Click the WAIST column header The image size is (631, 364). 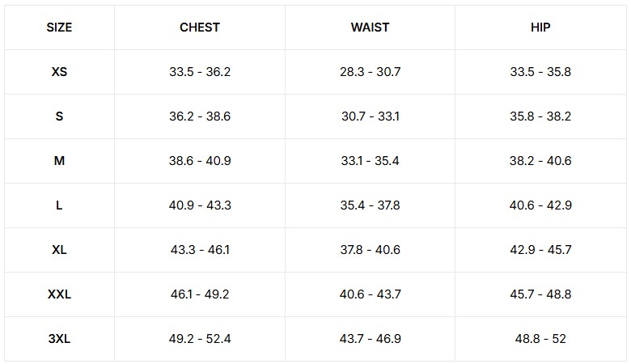pyautogui.click(x=370, y=28)
